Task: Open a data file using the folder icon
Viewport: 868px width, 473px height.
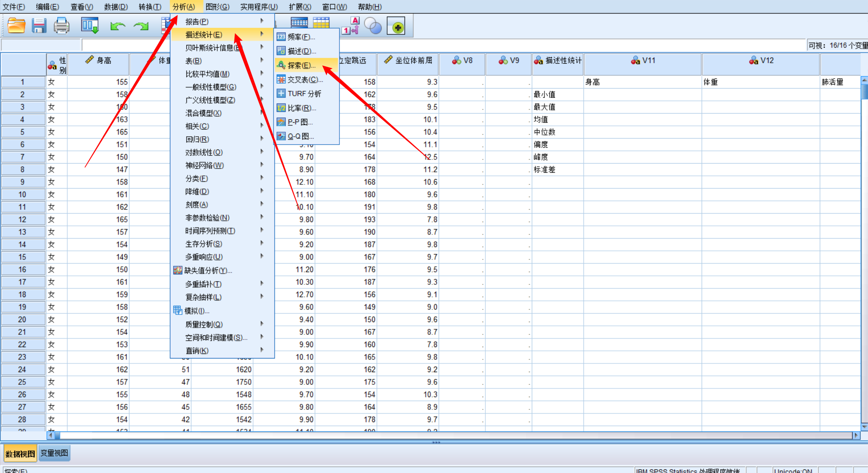Action: (16, 25)
